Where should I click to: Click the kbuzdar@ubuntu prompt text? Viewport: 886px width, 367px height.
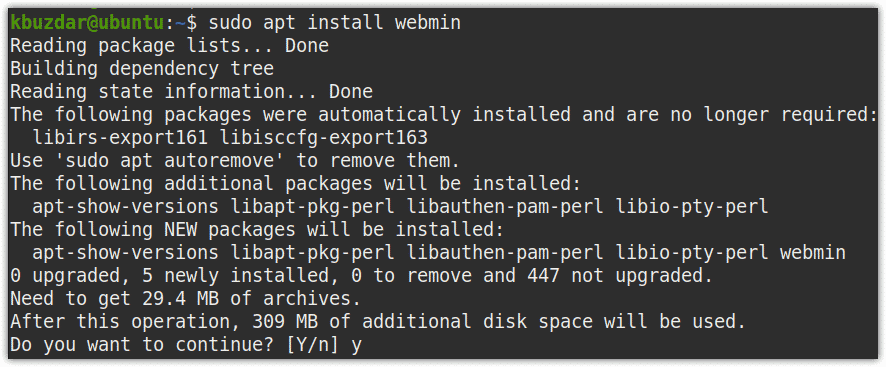89,23
